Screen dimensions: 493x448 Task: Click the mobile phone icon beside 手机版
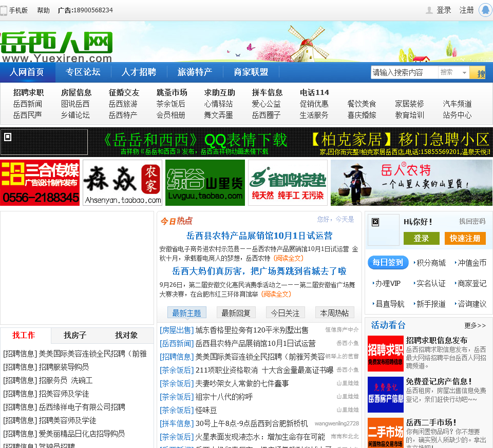[4, 10]
